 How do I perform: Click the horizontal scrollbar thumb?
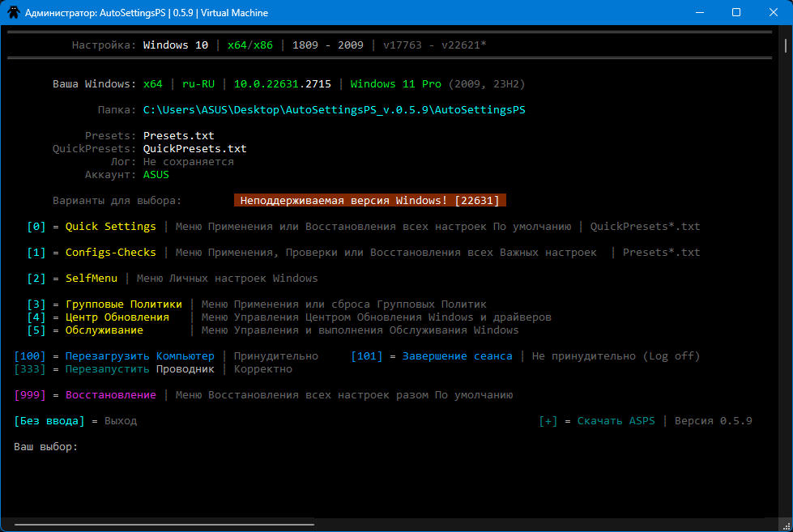coord(164,525)
